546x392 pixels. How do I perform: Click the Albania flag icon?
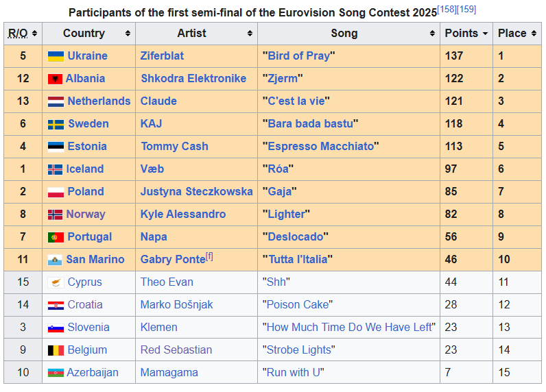point(55,79)
